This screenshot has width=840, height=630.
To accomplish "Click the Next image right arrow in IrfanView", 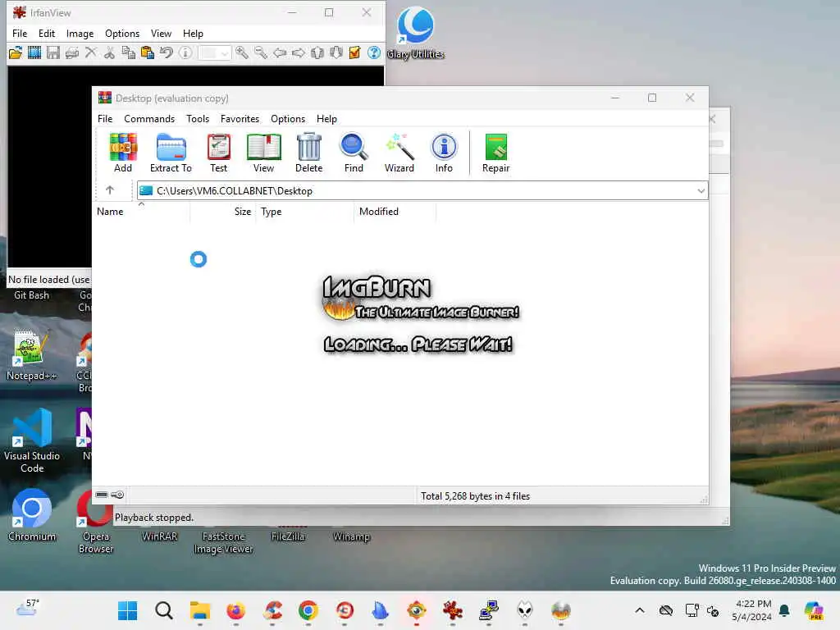I will [299, 52].
